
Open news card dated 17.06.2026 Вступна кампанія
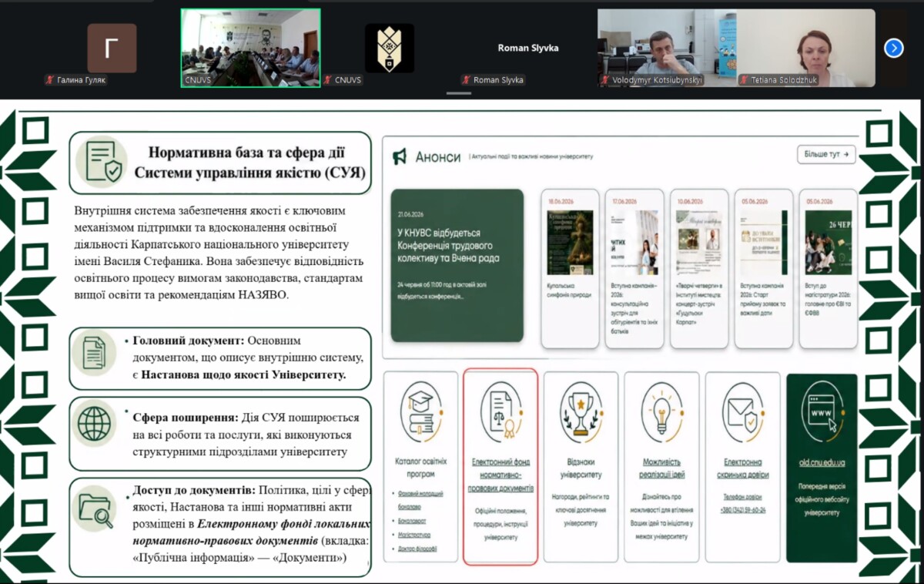click(x=634, y=269)
